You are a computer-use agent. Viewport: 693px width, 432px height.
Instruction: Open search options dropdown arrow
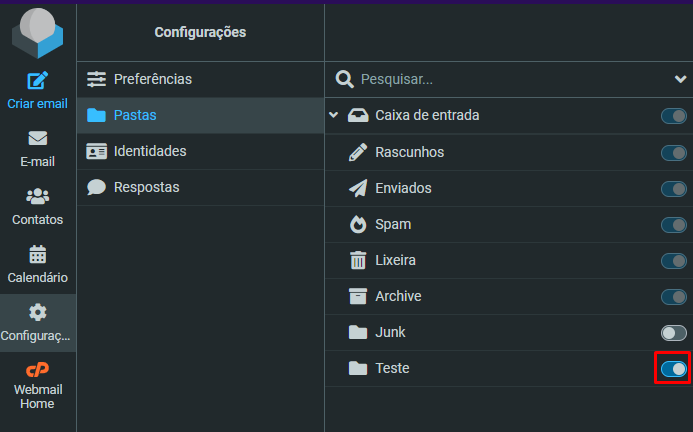coord(680,79)
